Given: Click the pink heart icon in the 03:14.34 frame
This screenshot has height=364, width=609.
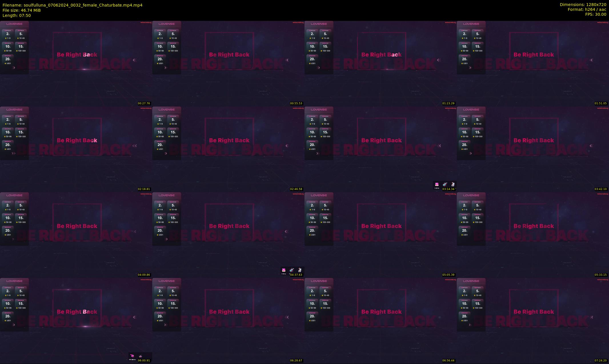Looking at the screenshot, I should pyautogui.click(x=436, y=185).
